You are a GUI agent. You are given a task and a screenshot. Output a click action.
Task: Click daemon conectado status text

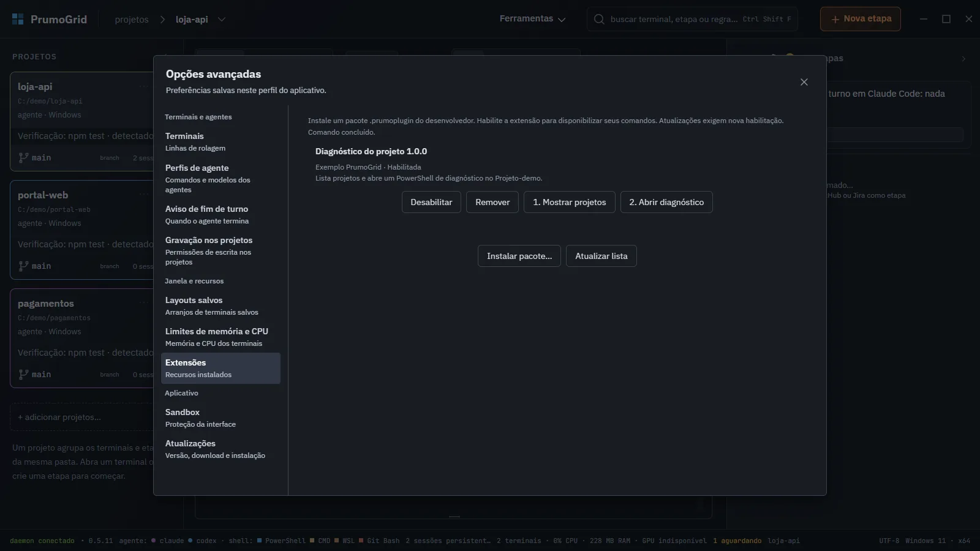coord(42,541)
